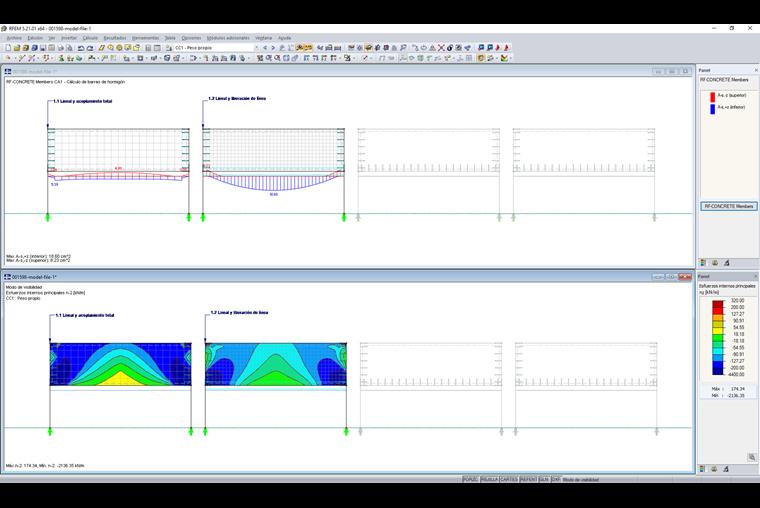Screen dimensions: 760x508
Task: Open the Insertar menu
Action: [69, 38]
